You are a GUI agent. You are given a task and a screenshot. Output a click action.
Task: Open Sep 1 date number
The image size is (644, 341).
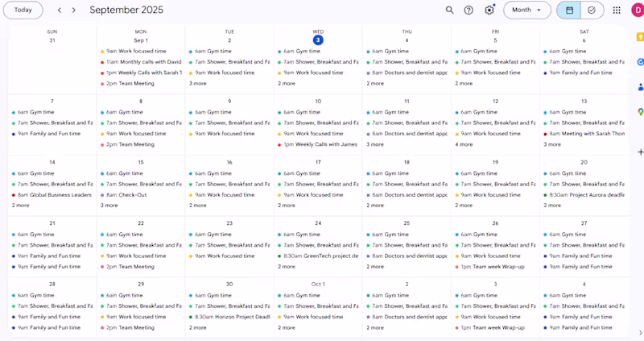point(141,40)
